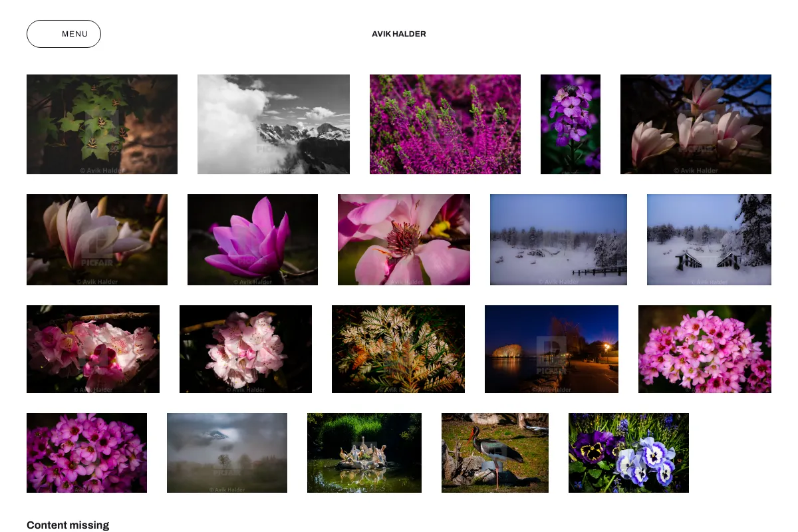Screen dimensions: 798x532
Task: Open the pink magnolia stamen macro photo
Action: tap(404, 239)
